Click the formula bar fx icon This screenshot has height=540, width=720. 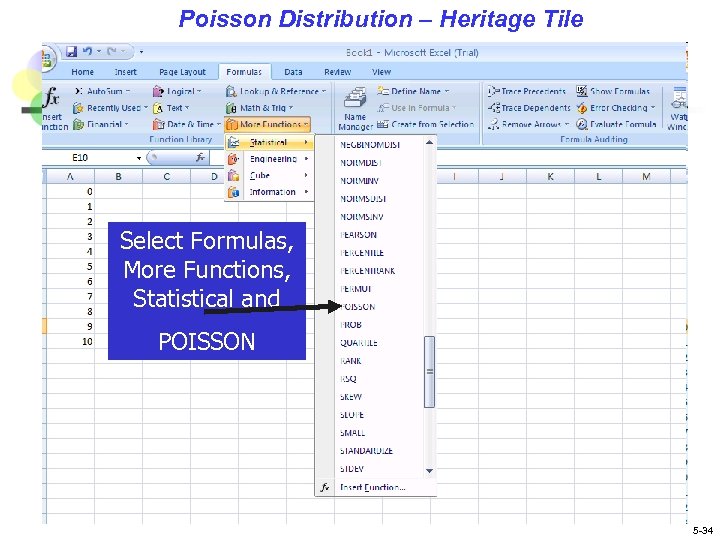coord(200,158)
